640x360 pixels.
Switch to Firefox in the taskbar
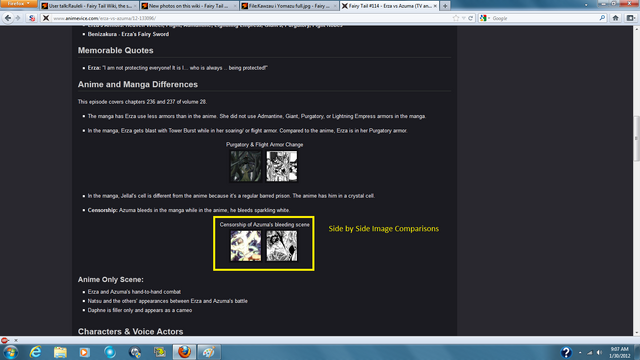(184, 352)
